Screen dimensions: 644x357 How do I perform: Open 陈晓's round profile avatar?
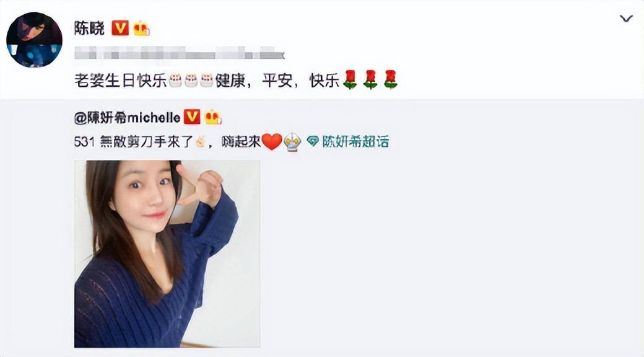pyautogui.click(x=34, y=40)
